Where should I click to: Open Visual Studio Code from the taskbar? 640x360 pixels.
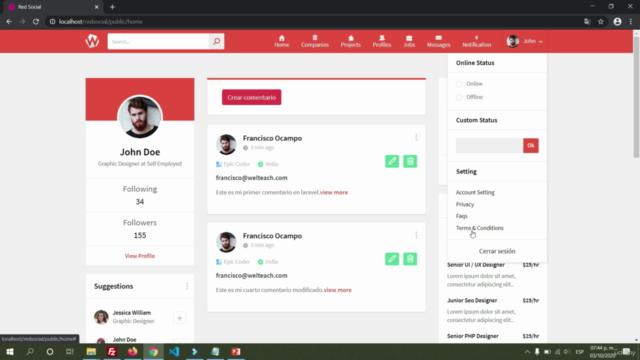pyautogui.click(x=174, y=351)
